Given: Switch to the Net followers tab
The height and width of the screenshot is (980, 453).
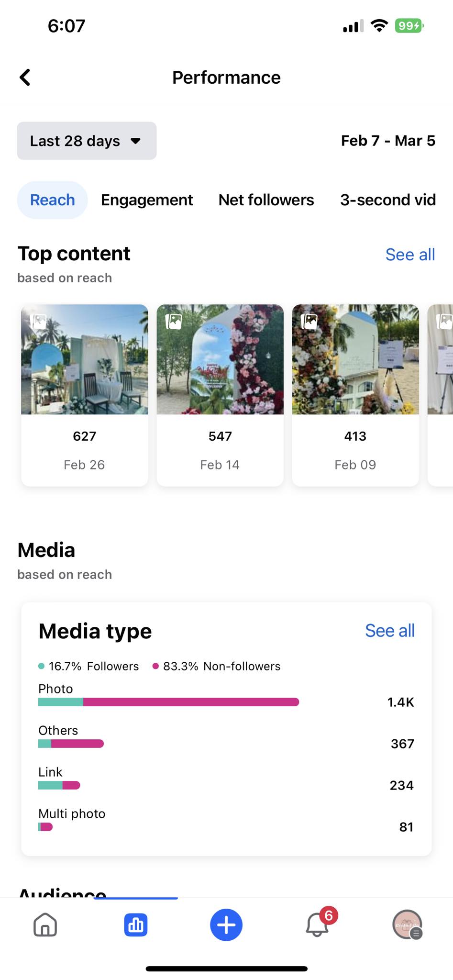Looking at the screenshot, I should pos(266,200).
